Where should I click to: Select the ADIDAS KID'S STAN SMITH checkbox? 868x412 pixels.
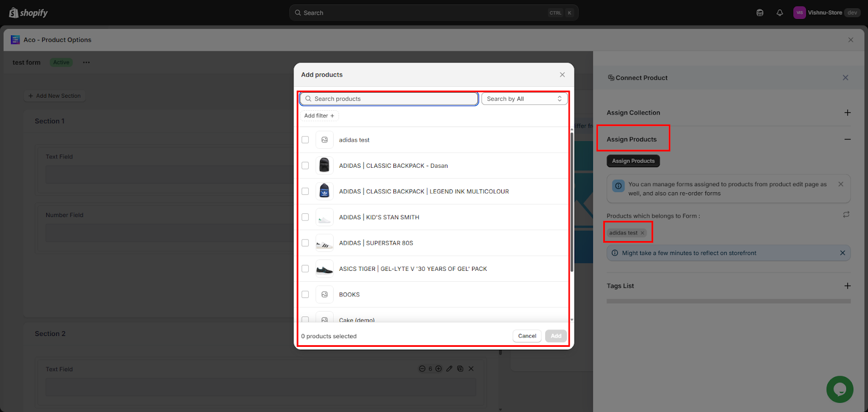coord(305,217)
